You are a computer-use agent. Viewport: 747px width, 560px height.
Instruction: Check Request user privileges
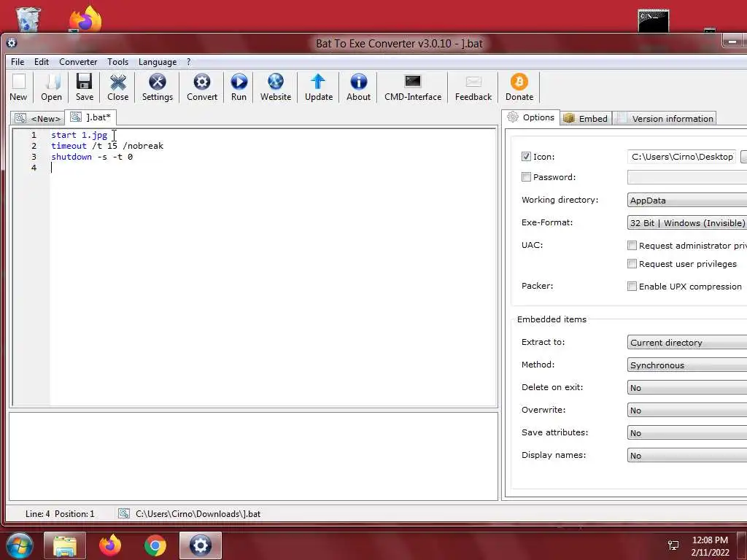point(632,263)
